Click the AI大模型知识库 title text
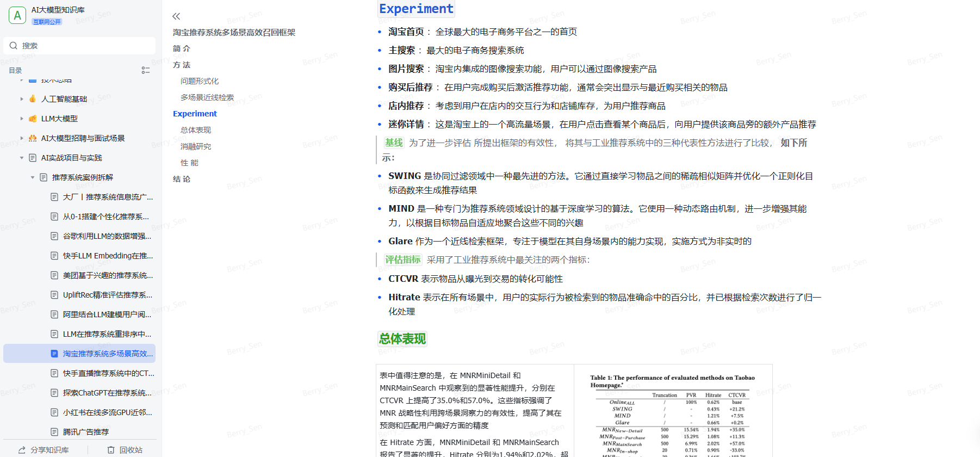Screen dimensions: 980x457 coord(58,10)
